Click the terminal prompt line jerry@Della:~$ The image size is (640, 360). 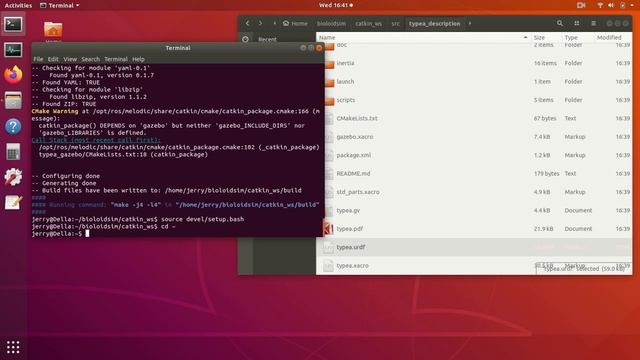pos(57,233)
